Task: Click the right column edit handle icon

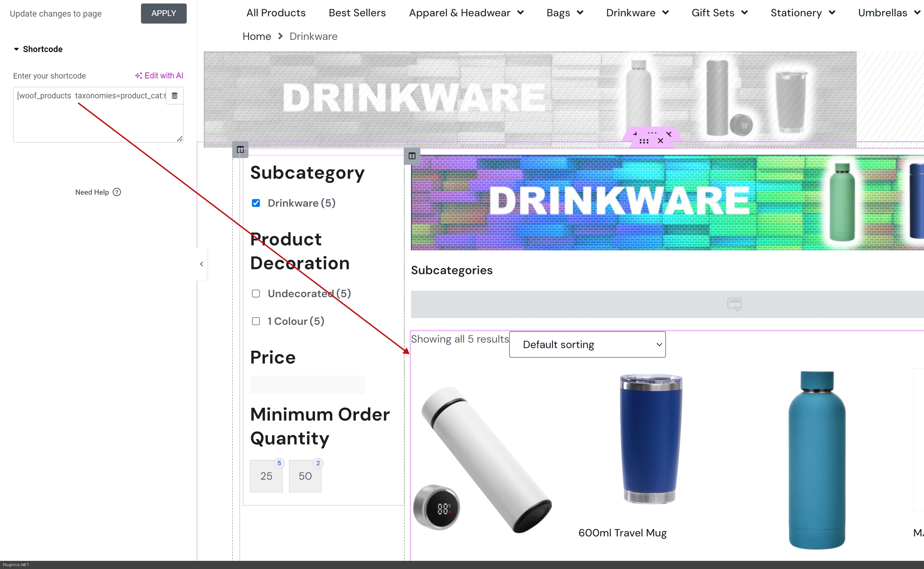Action: tap(412, 156)
